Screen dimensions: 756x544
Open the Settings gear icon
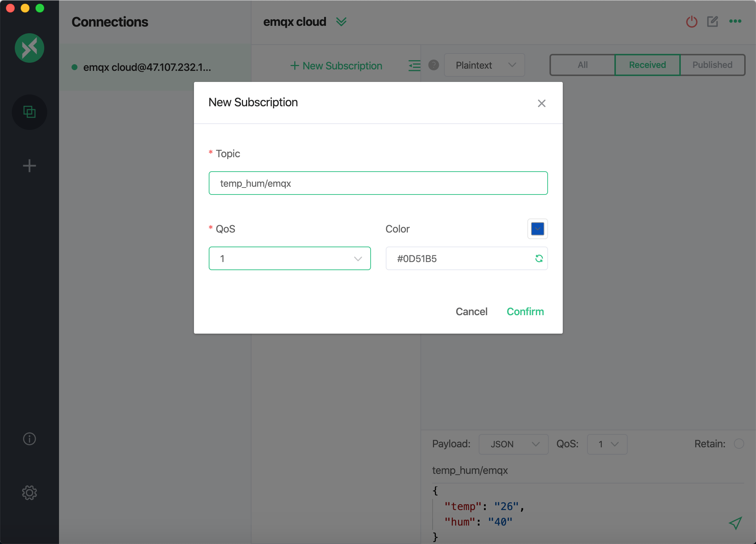tap(30, 493)
